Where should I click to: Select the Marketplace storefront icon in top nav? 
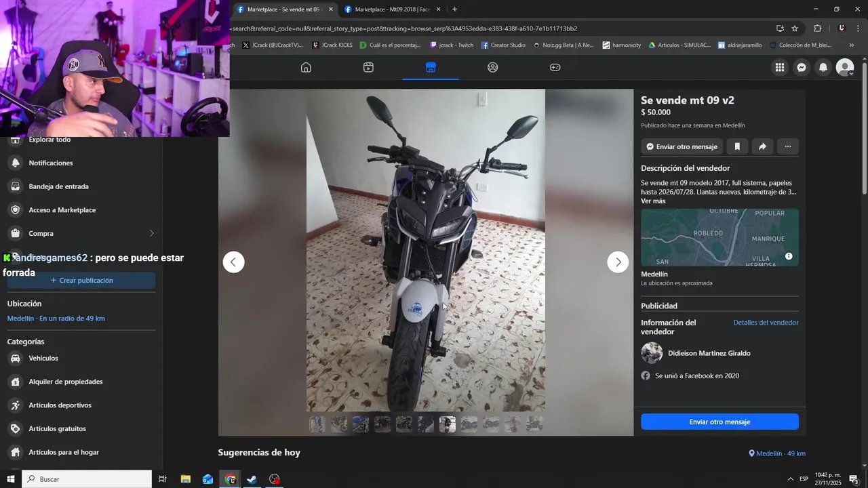(x=431, y=67)
